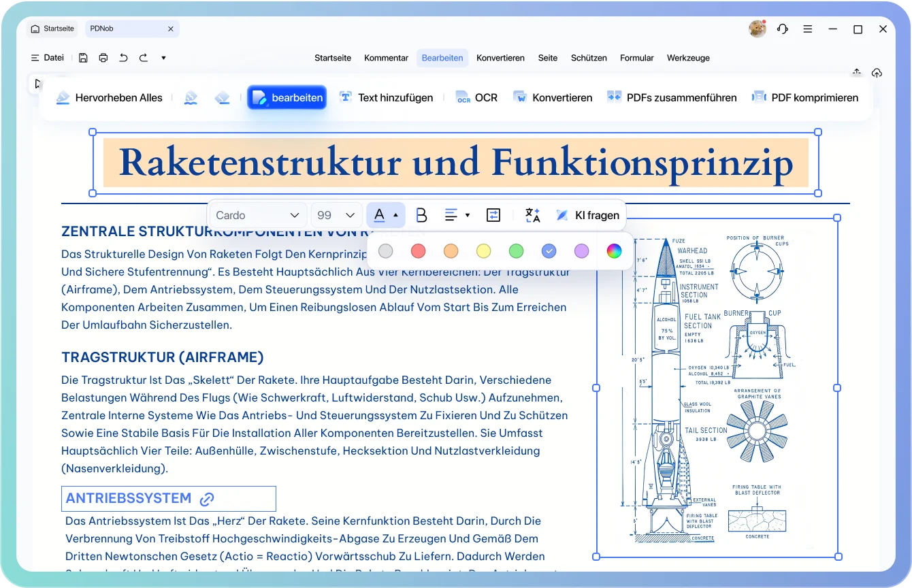Pick the green color swatch
Screen dimensions: 912x588
click(x=517, y=251)
